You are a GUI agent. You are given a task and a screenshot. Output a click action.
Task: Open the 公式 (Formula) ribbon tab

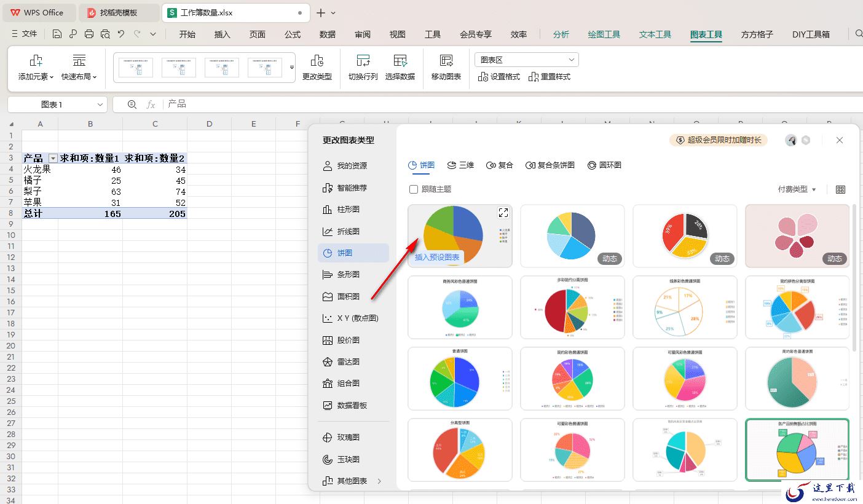[x=293, y=34]
